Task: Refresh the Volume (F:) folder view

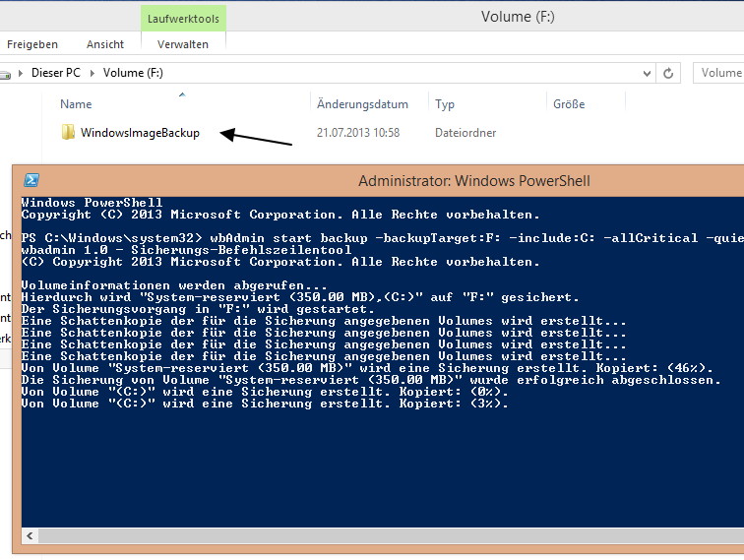Action: (668, 73)
